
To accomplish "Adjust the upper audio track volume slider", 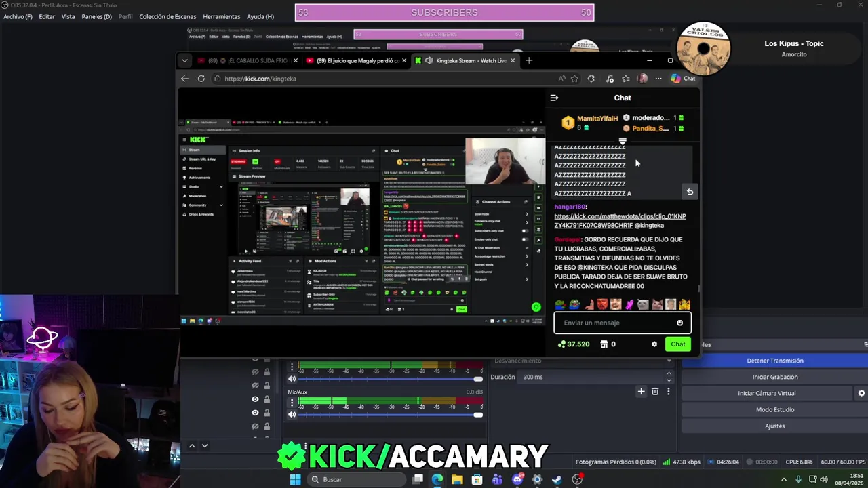I will pos(391,379).
